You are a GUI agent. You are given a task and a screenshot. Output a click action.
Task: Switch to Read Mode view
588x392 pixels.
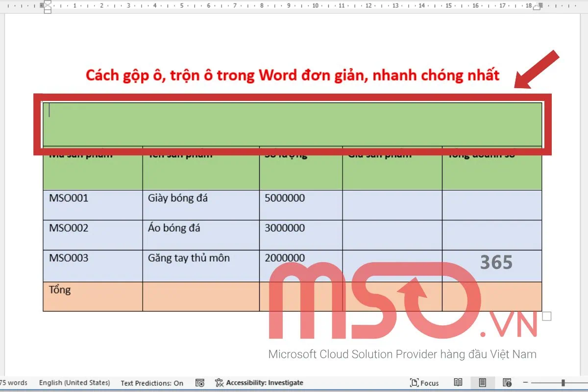coord(458,383)
